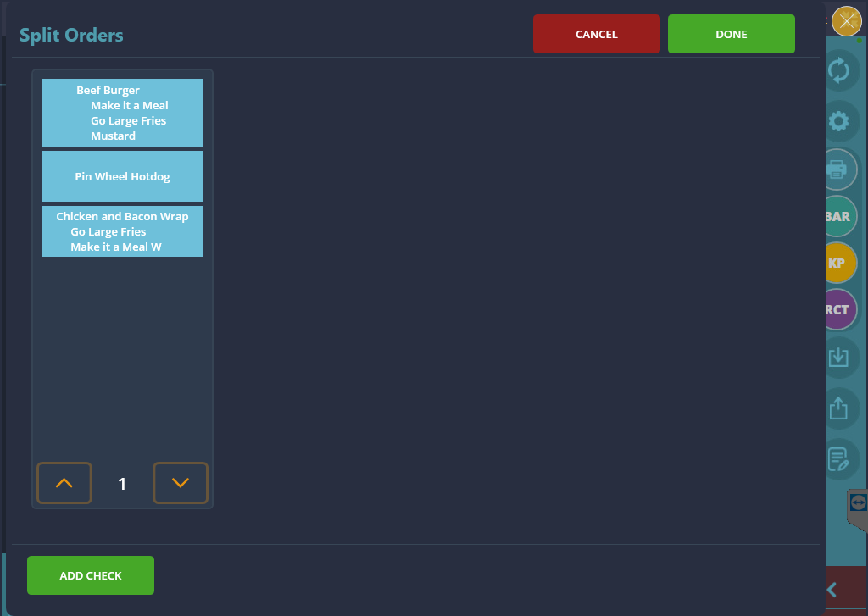Click the up arrow in check 1
868x616 pixels.
[x=64, y=483]
